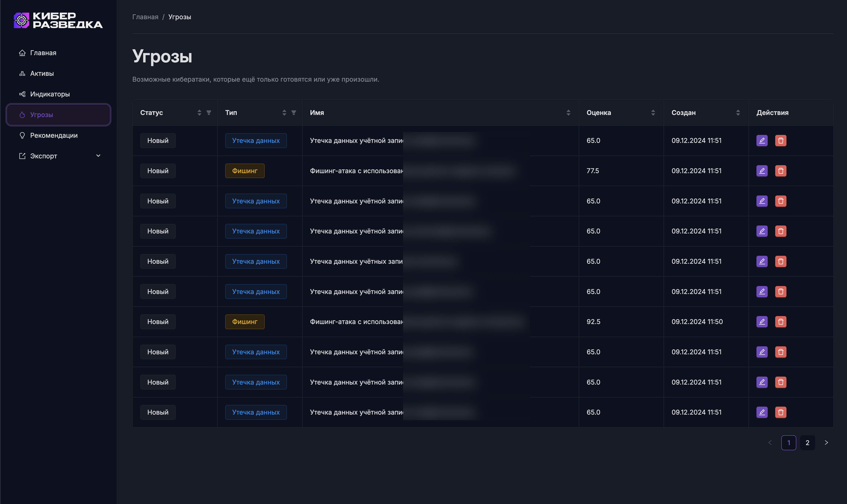
Task: Click Фишинг tag in the 77.5 row
Action: point(244,171)
